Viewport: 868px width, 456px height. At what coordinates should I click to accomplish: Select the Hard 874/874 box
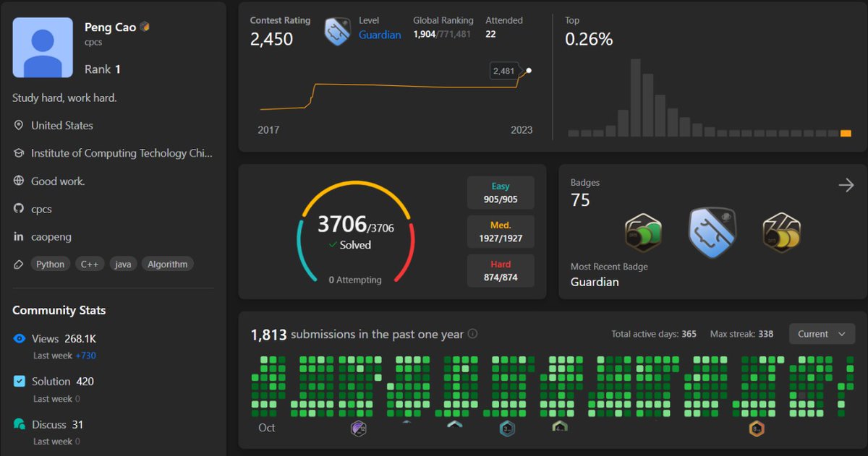[x=501, y=271]
